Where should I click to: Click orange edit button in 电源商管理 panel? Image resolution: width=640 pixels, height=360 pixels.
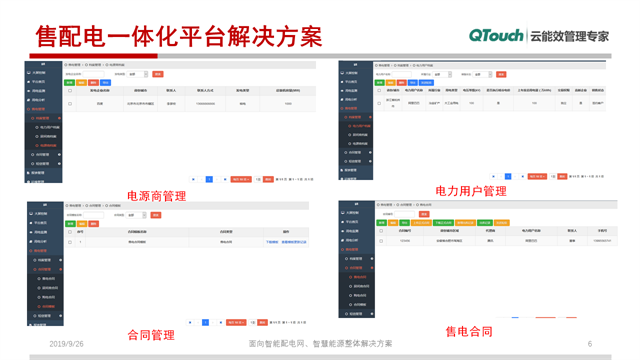coord(81,82)
